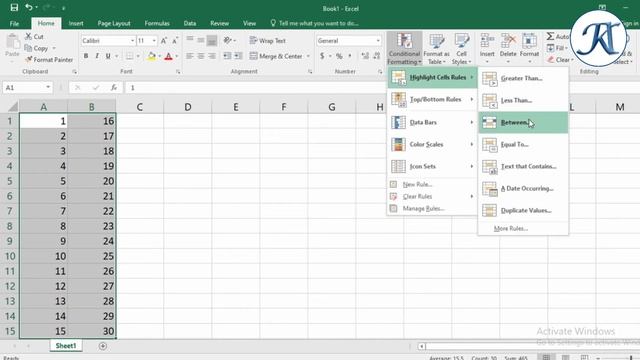Open Top/Bottom Rules submenu
Image resolution: width=640 pixels, height=360 pixels.
click(432, 99)
